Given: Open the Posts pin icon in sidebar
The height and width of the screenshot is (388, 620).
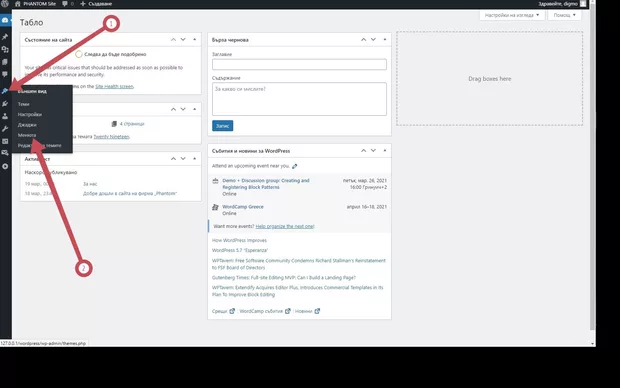Looking at the screenshot, I should point(5,37).
